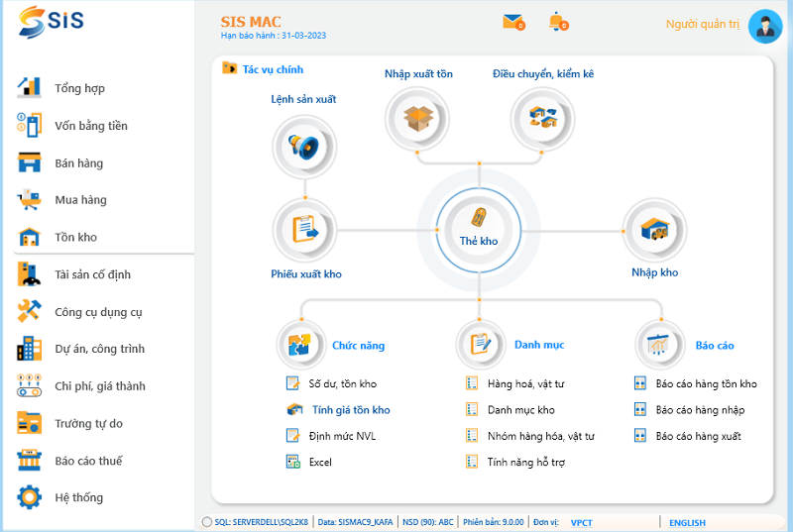
Task: Open Định mức NVL function
Action: [342, 436]
